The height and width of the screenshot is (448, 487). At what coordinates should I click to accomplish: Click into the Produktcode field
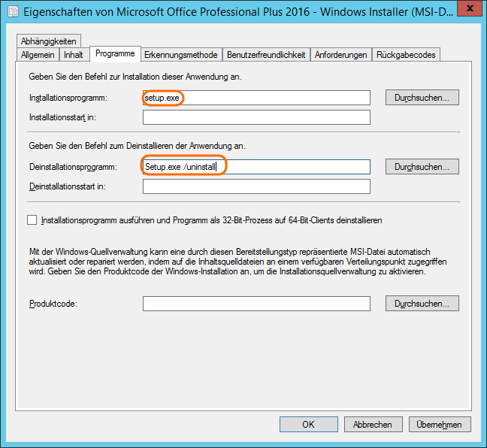tap(256, 304)
